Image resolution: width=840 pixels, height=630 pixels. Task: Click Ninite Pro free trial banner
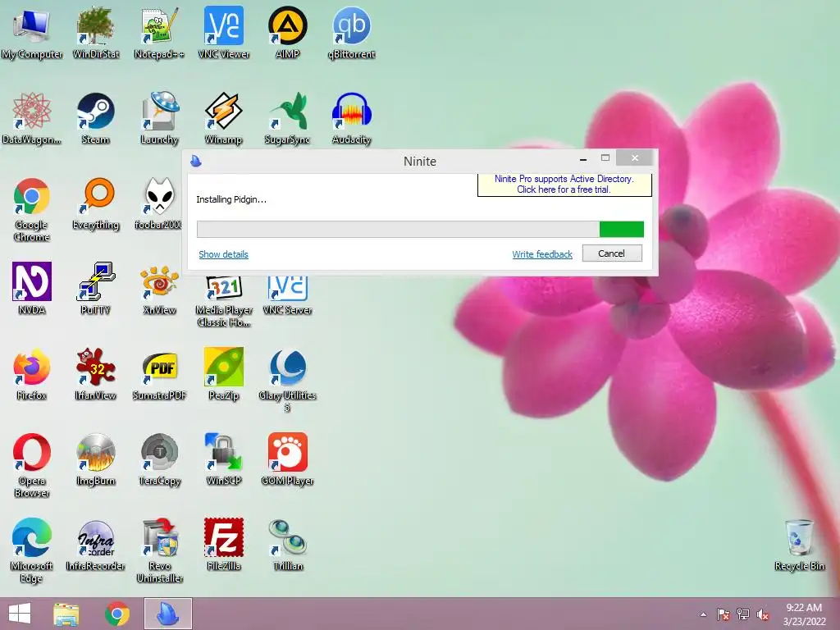(x=564, y=185)
